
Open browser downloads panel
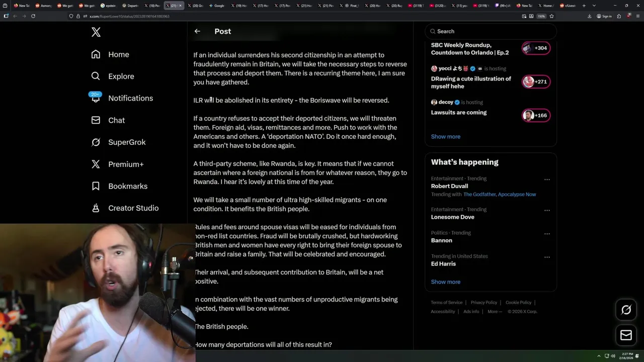589,16
